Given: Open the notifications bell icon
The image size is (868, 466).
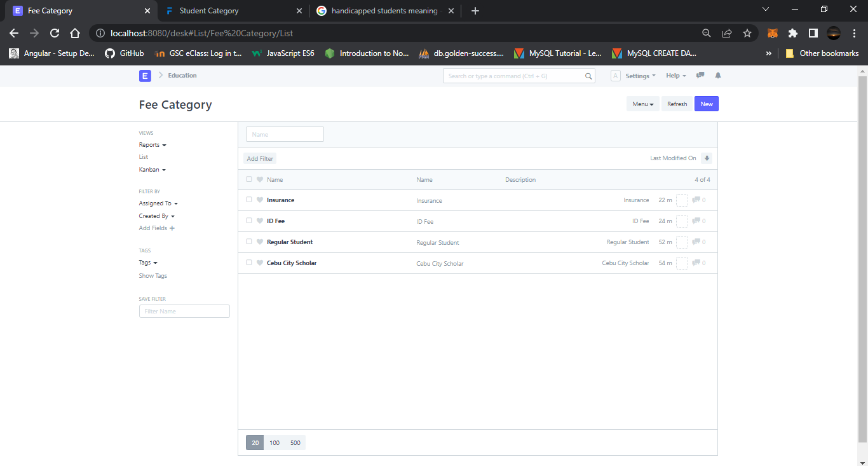Looking at the screenshot, I should tap(718, 75).
